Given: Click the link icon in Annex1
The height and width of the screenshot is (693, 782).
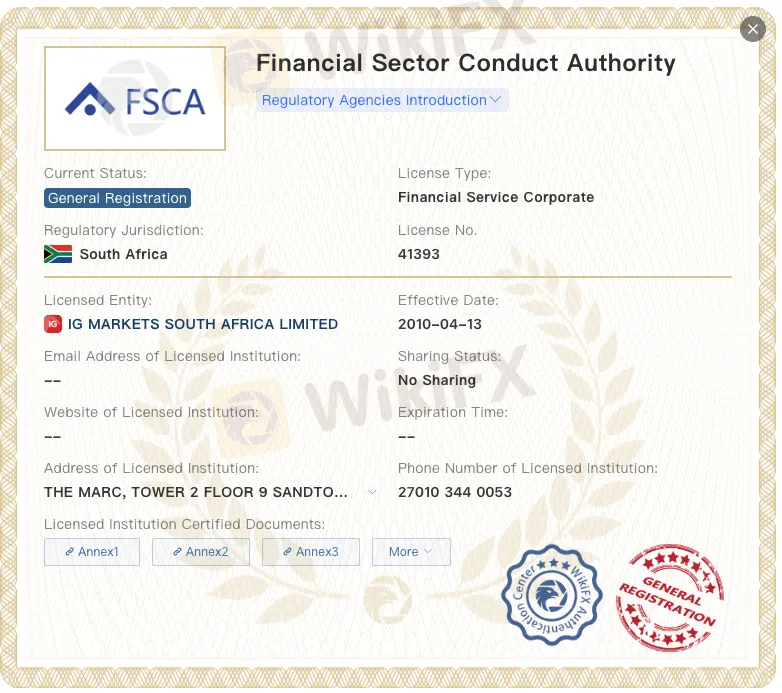Looking at the screenshot, I should pyautogui.click(x=69, y=552).
